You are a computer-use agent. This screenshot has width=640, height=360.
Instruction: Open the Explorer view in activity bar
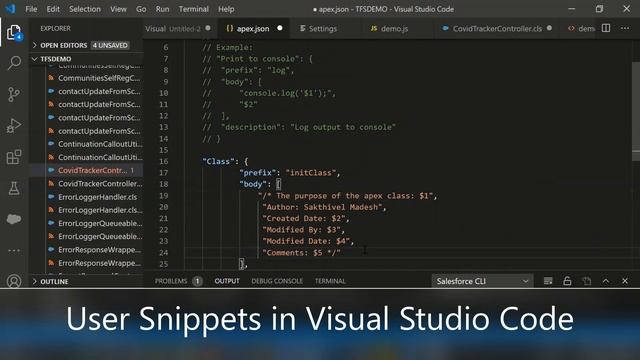[14, 32]
